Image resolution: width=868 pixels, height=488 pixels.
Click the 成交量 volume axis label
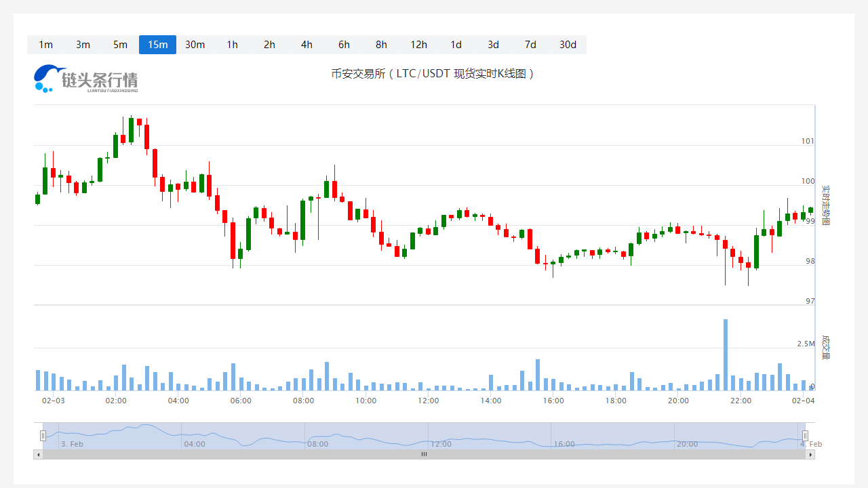[x=825, y=346]
